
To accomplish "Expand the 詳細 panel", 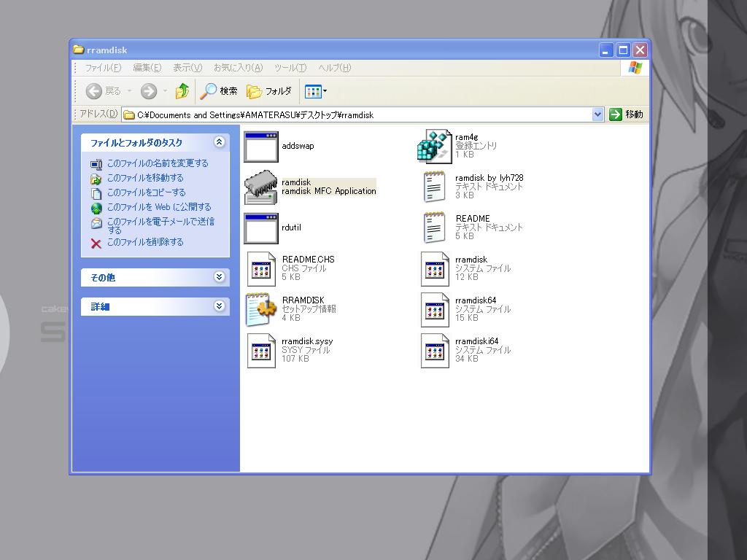I will (219, 306).
